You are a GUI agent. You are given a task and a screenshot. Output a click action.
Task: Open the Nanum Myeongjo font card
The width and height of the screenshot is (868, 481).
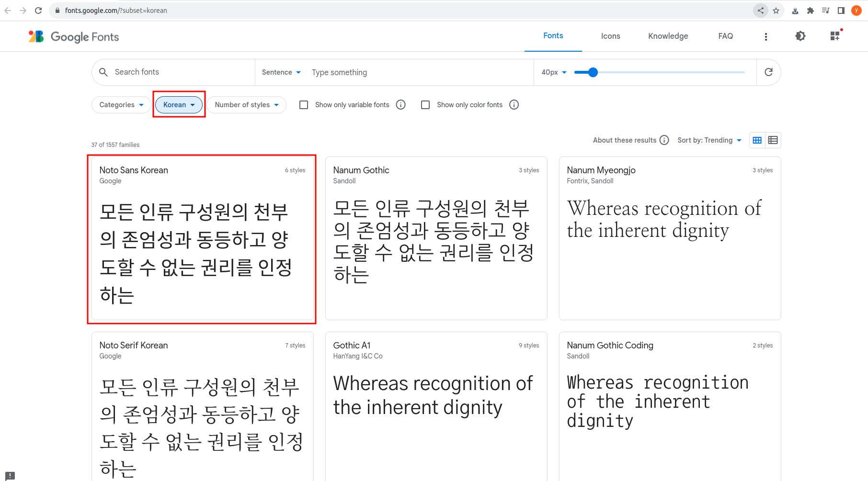point(670,238)
